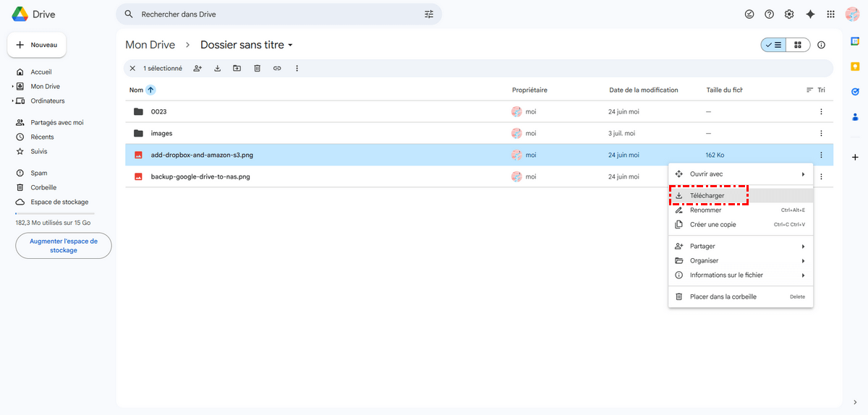Click the download icon in selection toolbar
The height and width of the screenshot is (415, 868).
217,69
